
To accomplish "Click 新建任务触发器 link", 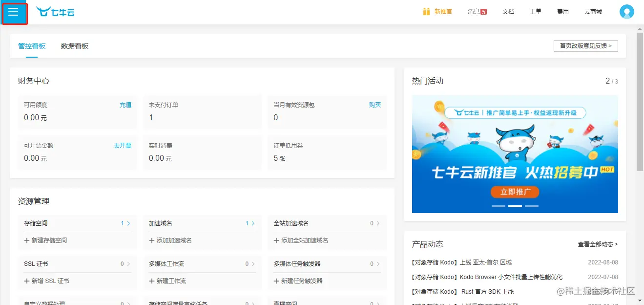I will tap(302, 281).
